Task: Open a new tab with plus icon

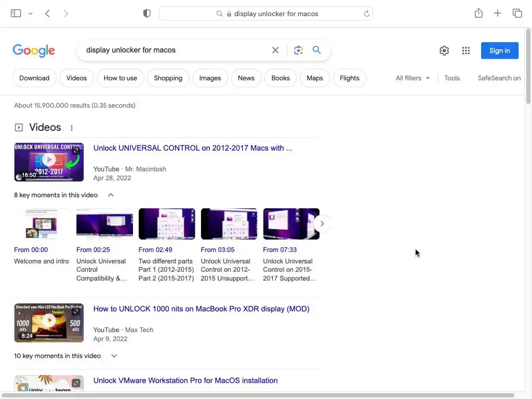Action: click(497, 13)
